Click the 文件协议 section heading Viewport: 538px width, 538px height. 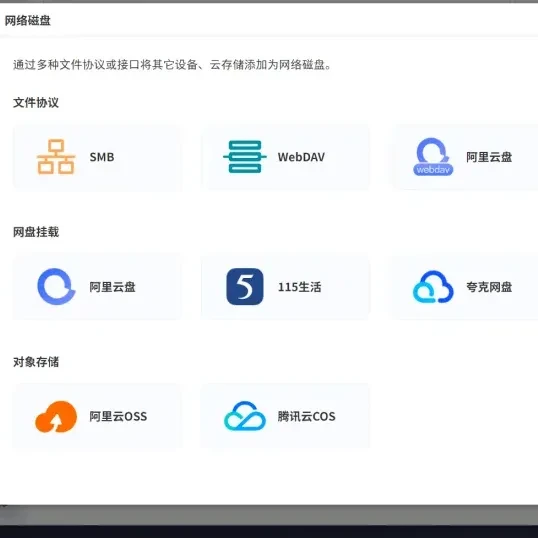point(36,103)
